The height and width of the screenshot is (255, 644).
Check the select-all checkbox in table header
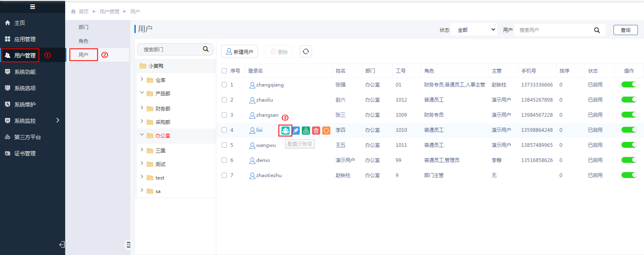[x=224, y=71]
